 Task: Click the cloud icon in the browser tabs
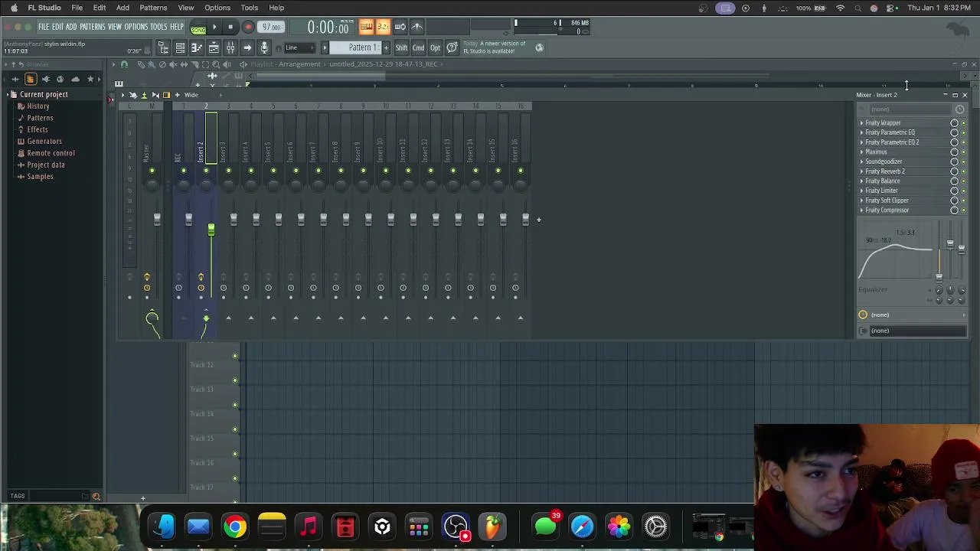click(75, 79)
